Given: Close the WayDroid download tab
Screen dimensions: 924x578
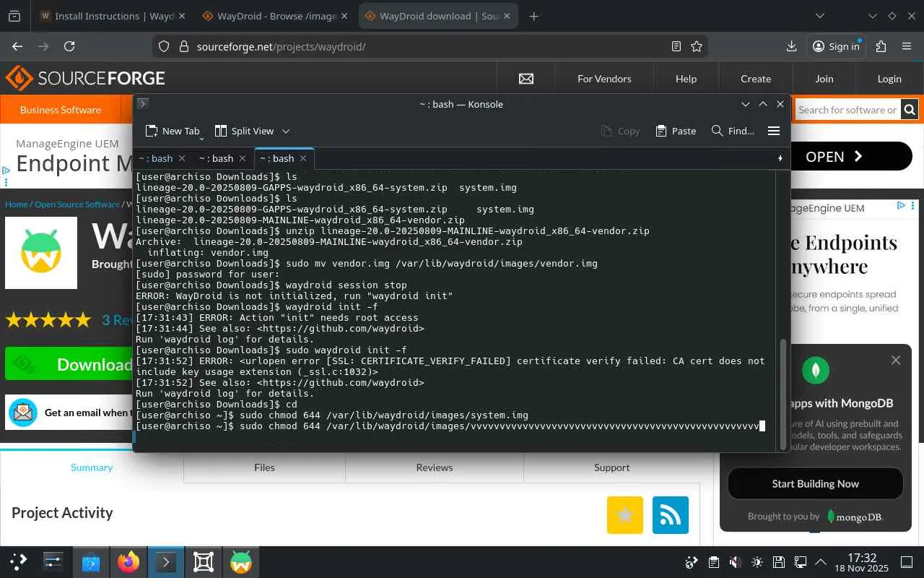Looking at the screenshot, I should click(x=507, y=16).
